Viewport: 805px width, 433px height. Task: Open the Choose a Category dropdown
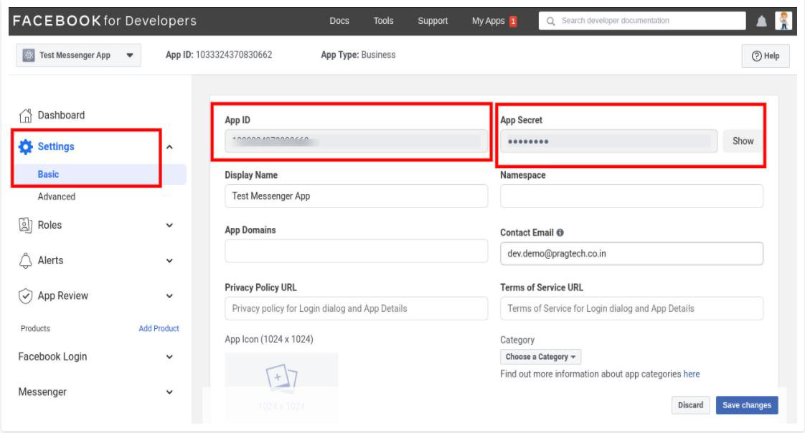click(x=541, y=356)
